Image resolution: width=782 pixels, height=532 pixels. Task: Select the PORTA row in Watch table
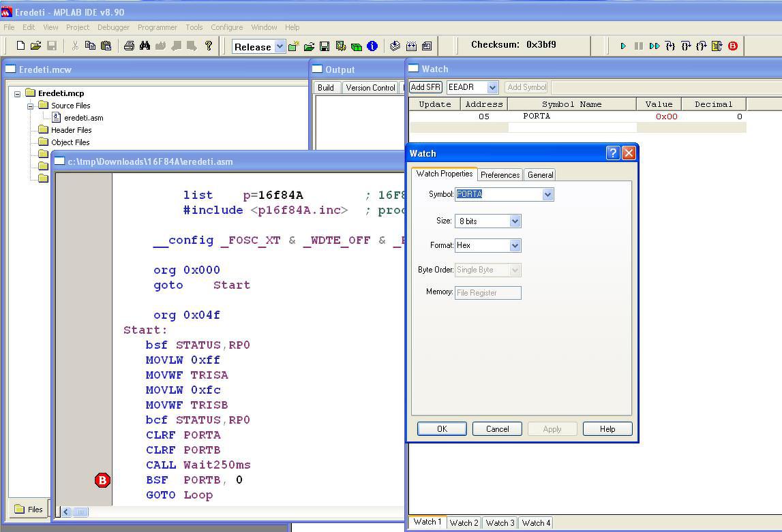[x=577, y=116]
